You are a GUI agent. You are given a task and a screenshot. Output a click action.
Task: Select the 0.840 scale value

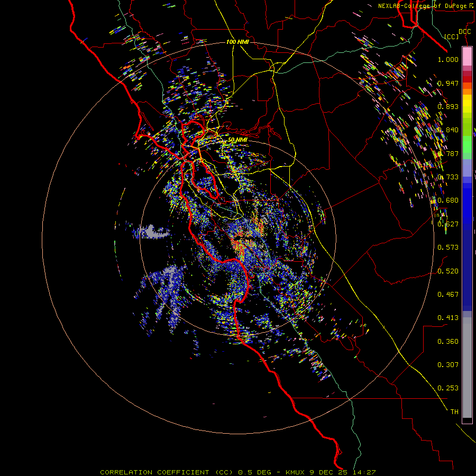(448, 130)
